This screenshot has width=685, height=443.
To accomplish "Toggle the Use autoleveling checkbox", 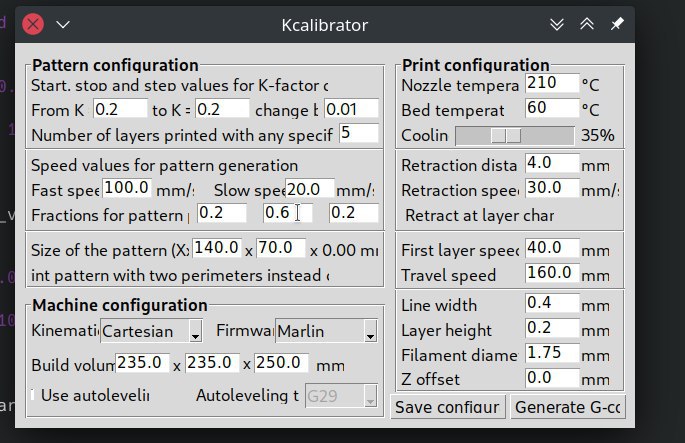I will click(32, 395).
